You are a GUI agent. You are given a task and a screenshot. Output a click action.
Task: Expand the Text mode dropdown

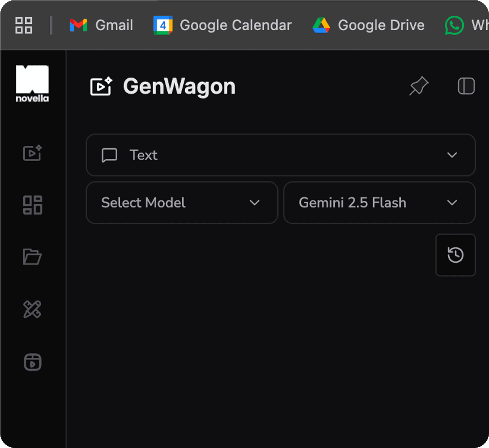(452, 155)
